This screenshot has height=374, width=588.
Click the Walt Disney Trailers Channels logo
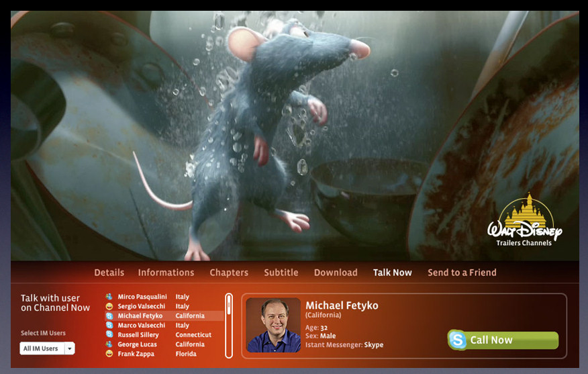pos(524,220)
